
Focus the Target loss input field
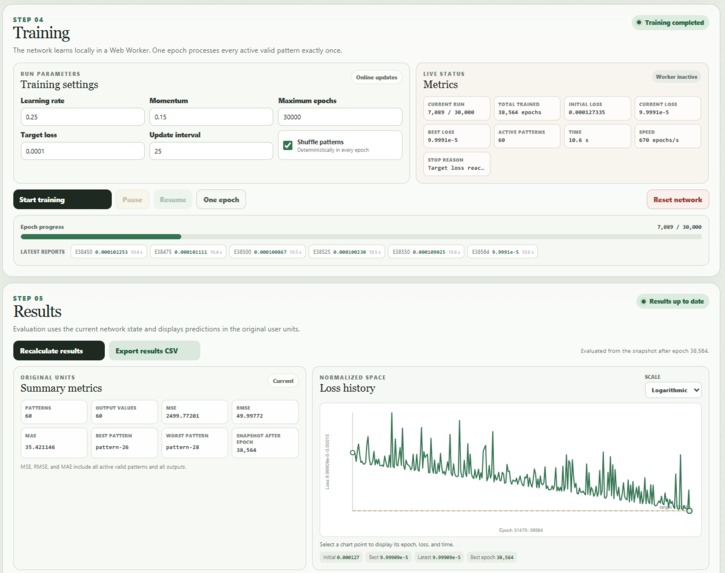(82, 151)
